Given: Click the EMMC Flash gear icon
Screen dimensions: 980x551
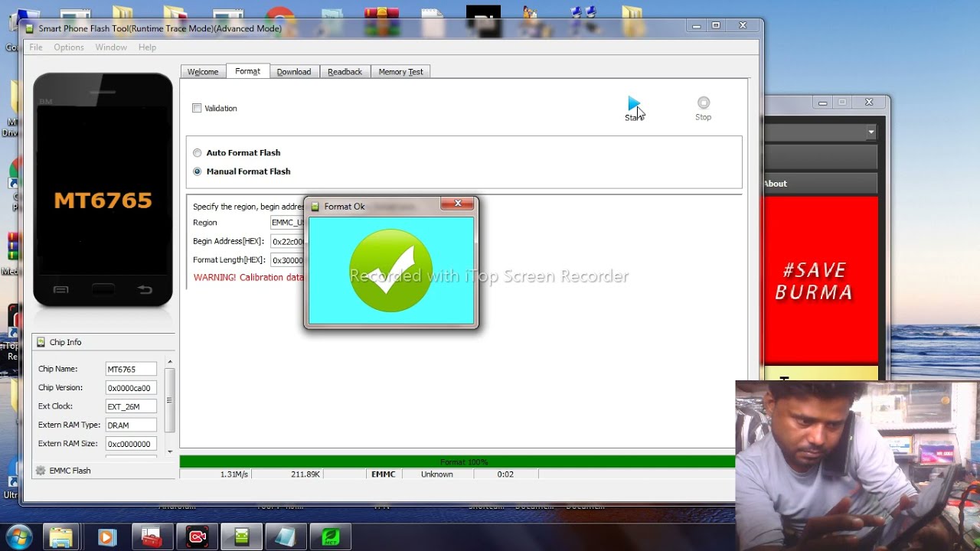Looking at the screenshot, I should coord(41,471).
